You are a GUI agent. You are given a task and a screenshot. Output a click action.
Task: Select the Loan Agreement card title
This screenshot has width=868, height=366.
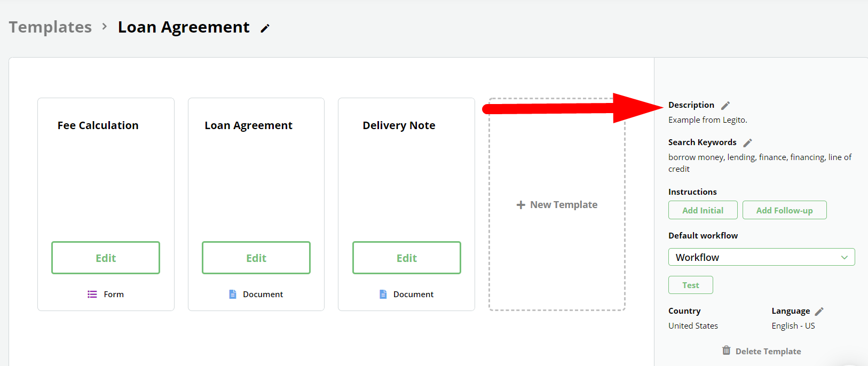[x=248, y=125]
